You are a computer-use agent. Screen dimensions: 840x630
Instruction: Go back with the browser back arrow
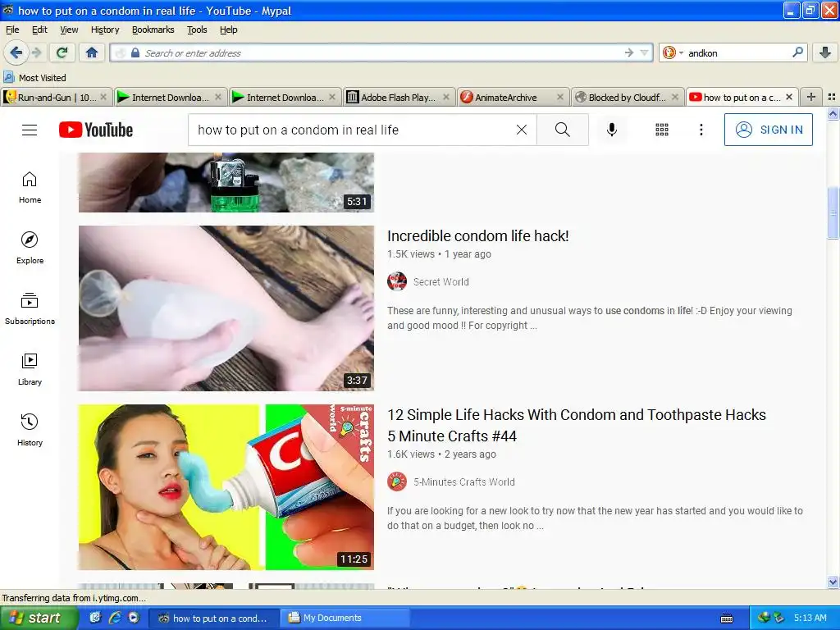pyautogui.click(x=16, y=52)
